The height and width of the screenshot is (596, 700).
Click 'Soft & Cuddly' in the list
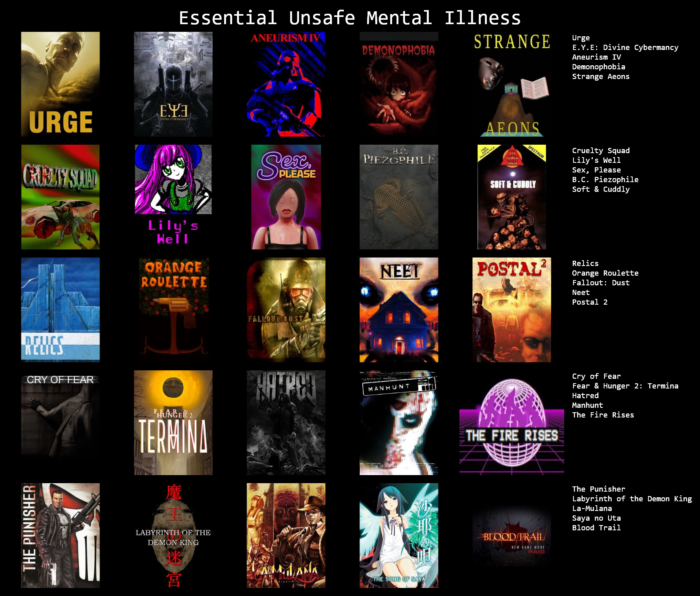[600, 189]
